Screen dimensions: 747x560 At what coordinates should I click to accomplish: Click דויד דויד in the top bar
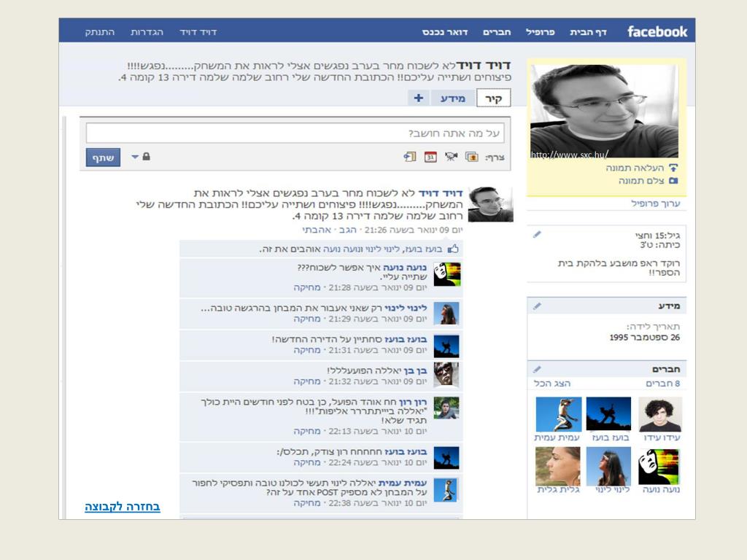tap(198, 32)
